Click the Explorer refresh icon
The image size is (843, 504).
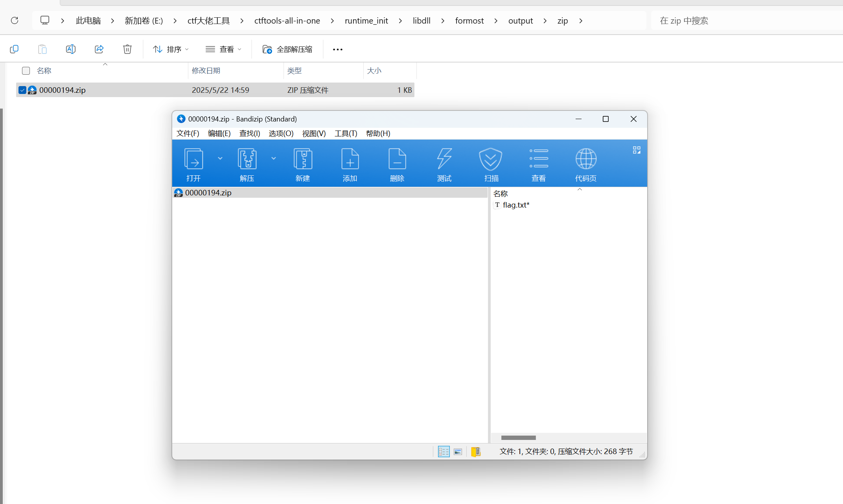[x=15, y=20]
